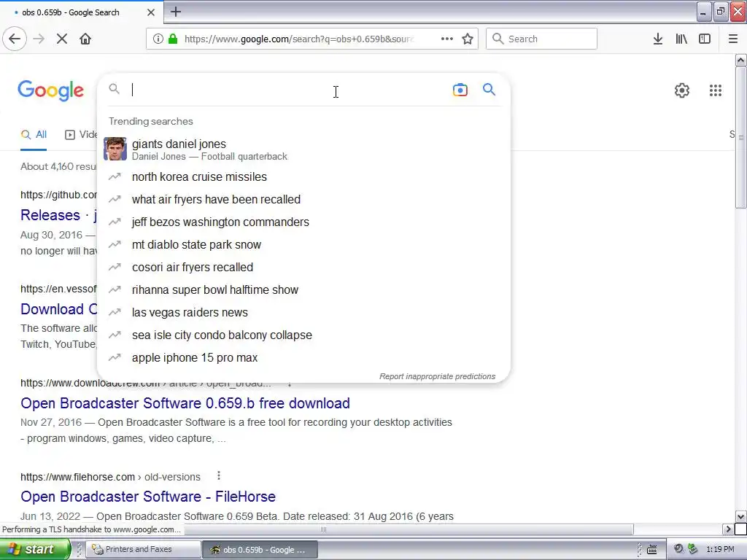Click the obs 0.659b Google taskbar button
This screenshot has height=560, width=747.
pos(260,550)
